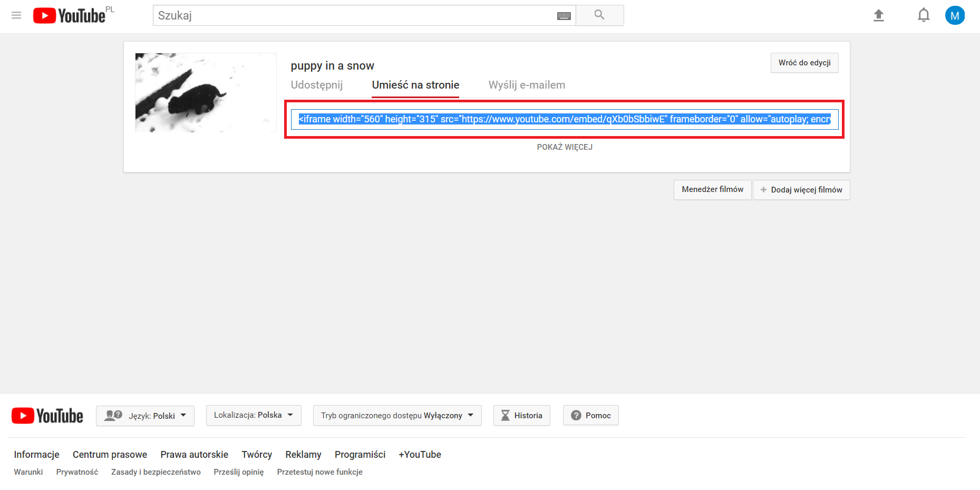980x490 pixels.
Task: Click the magnifier search button
Action: click(599, 15)
